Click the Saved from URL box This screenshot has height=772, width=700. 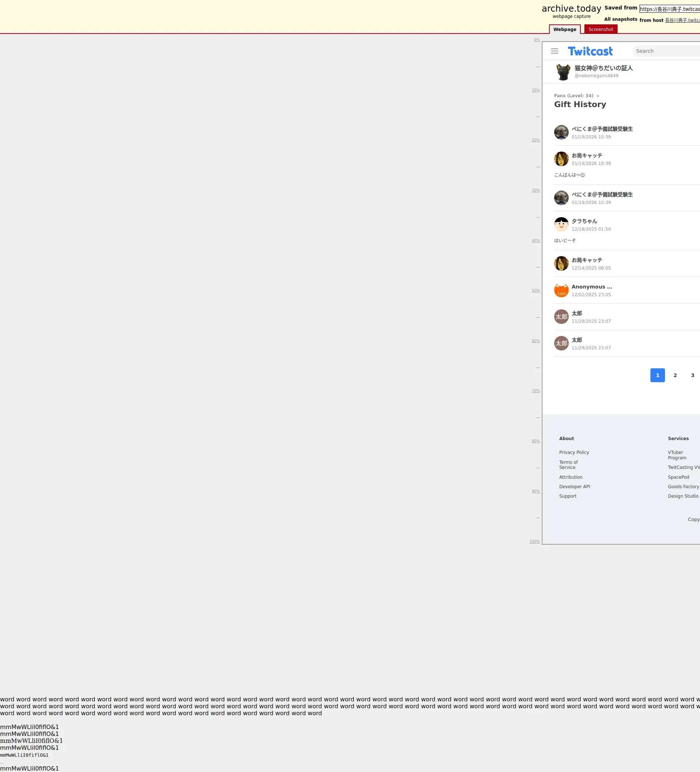tap(669, 9)
